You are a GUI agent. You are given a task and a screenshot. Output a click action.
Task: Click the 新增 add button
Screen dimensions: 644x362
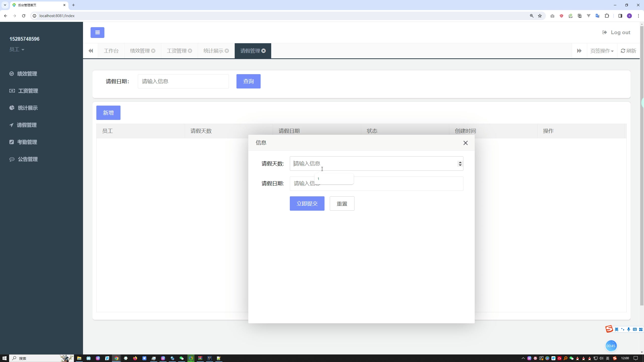click(x=108, y=113)
